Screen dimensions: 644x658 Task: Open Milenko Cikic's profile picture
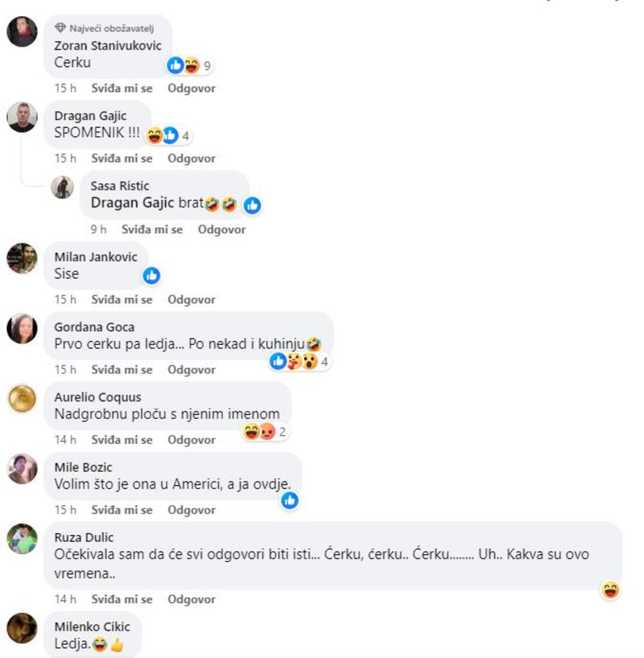pyautogui.click(x=22, y=628)
